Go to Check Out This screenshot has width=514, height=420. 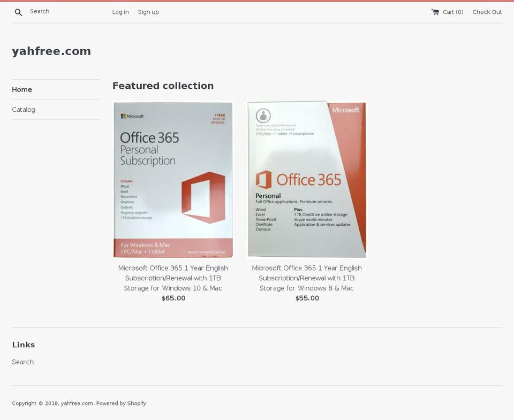pos(487,12)
